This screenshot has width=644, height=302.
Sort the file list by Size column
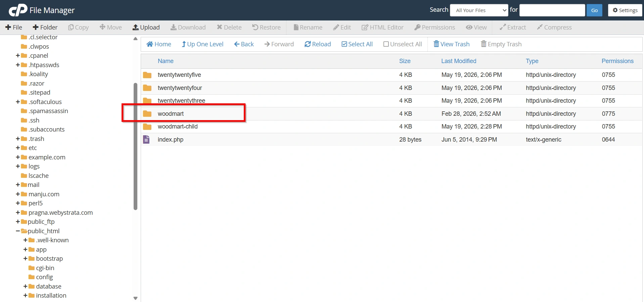tap(405, 61)
